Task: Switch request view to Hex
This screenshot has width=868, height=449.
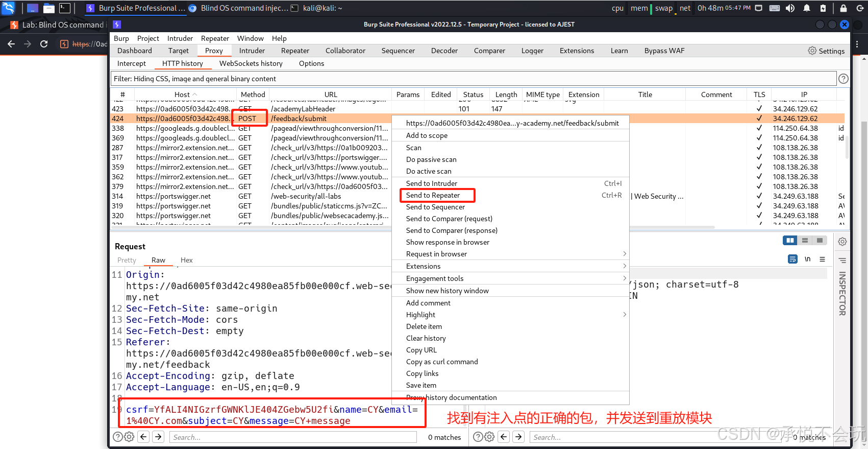Action: (x=187, y=260)
